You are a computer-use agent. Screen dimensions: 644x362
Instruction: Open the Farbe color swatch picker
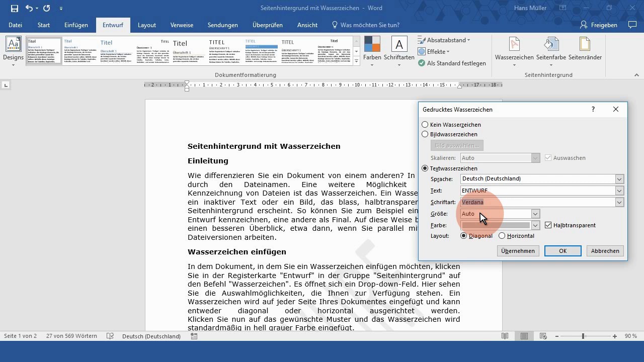[x=535, y=225]
